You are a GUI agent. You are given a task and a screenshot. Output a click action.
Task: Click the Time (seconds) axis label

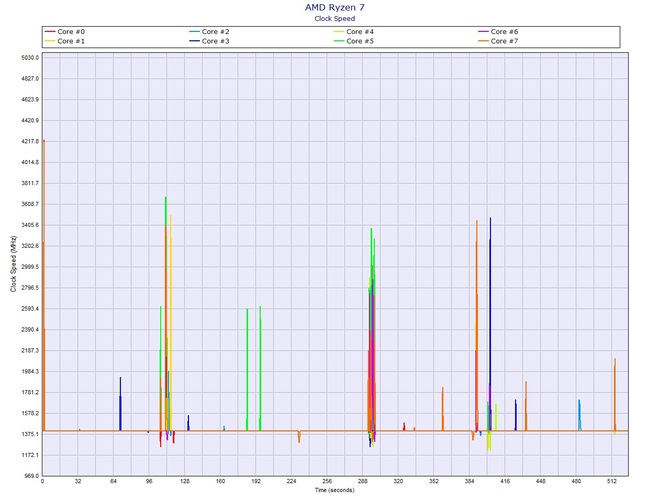click(335, 490)
